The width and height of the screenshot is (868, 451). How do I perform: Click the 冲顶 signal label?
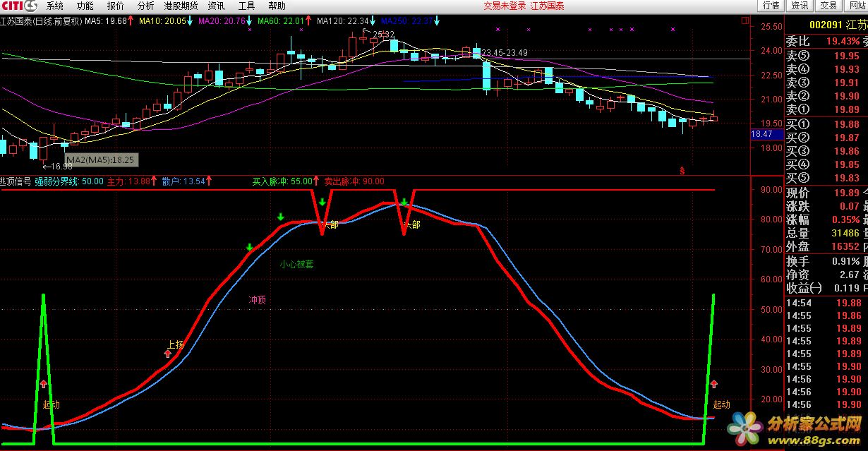[x=258, y=300]
